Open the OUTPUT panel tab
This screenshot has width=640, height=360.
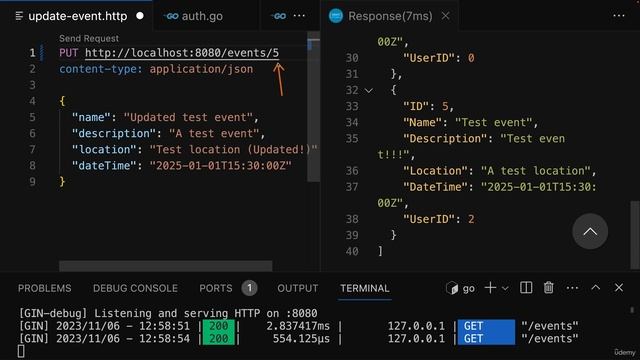click(298, 288)
